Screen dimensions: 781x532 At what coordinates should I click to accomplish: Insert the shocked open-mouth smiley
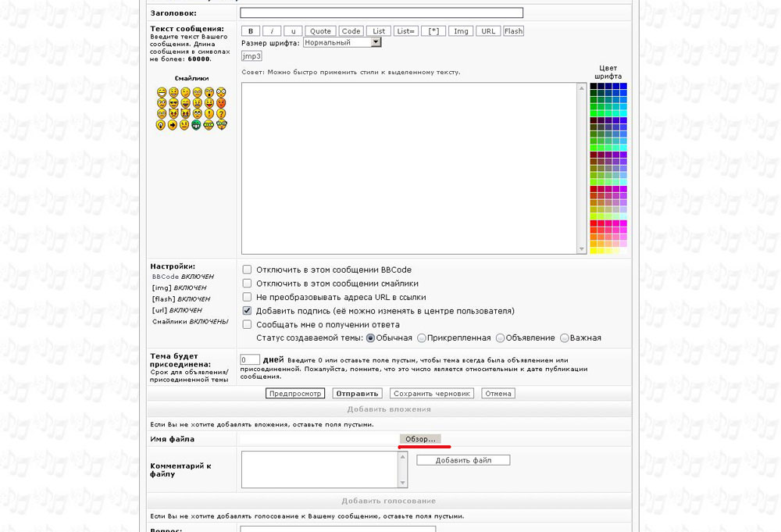(x=209, y=92)
